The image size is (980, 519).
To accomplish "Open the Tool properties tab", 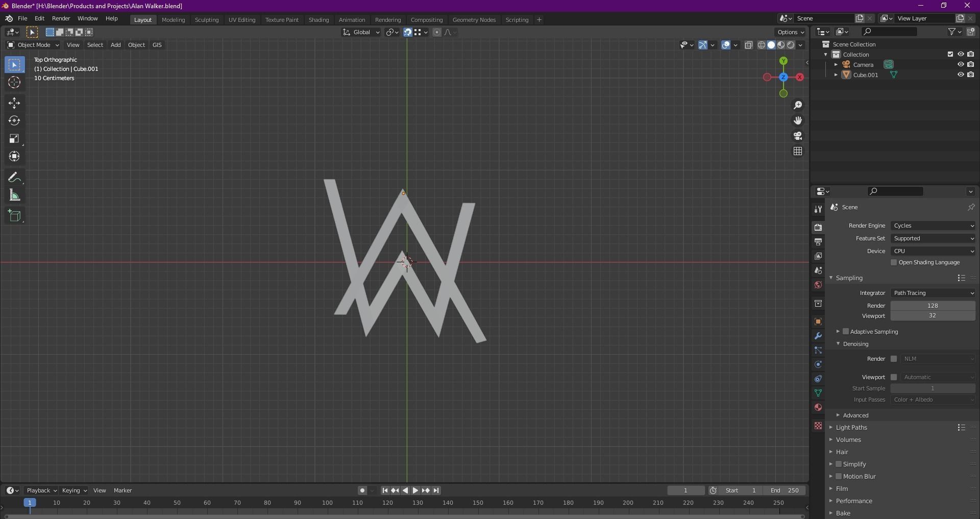I will 818,209.
